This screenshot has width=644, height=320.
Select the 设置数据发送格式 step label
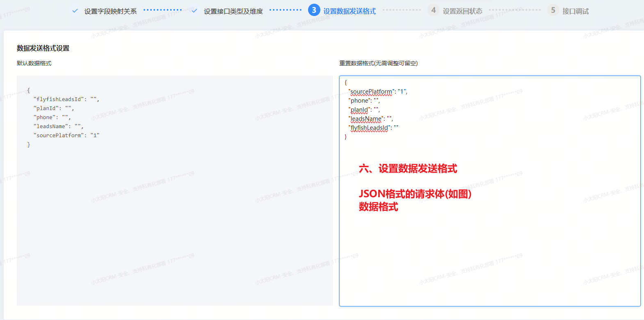[x=349, y=12]
